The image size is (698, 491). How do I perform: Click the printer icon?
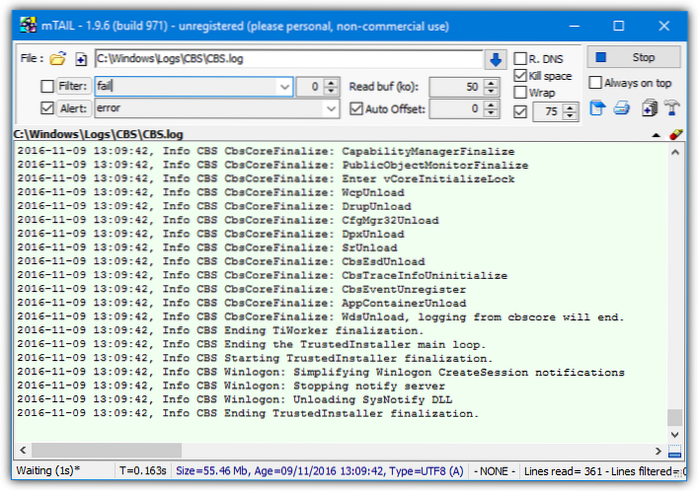point(621,108)
